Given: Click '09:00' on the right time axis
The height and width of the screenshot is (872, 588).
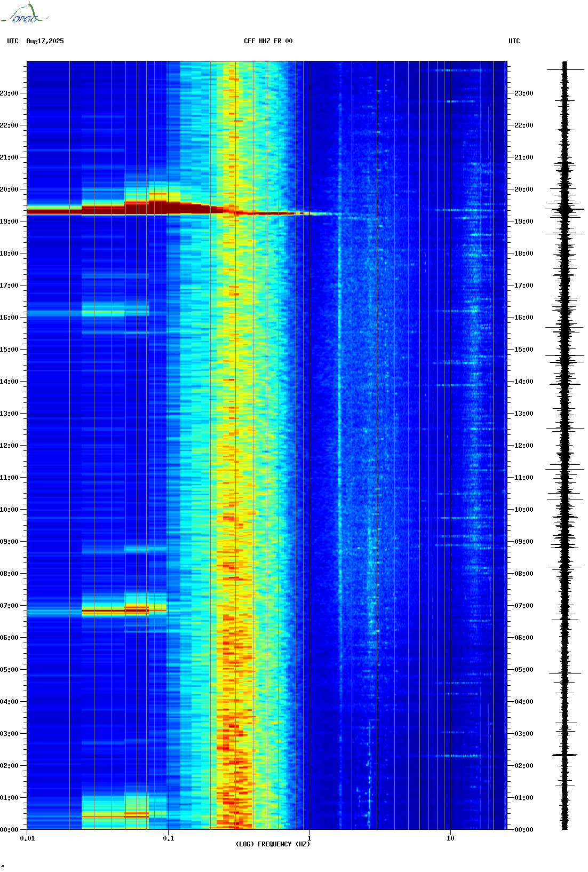Looking at the screenshot, I should (524, 542).
